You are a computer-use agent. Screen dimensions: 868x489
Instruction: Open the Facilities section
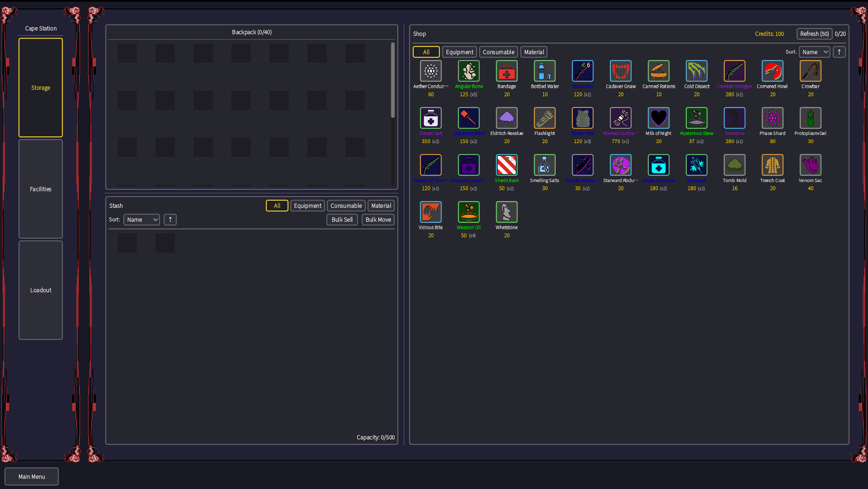coord(41,189)
